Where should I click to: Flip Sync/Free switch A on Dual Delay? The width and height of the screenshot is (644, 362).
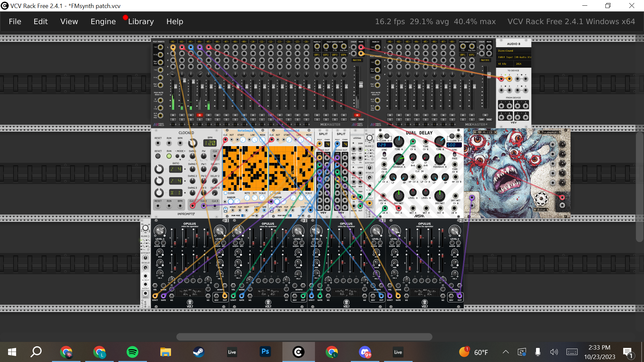coord(384,155)
